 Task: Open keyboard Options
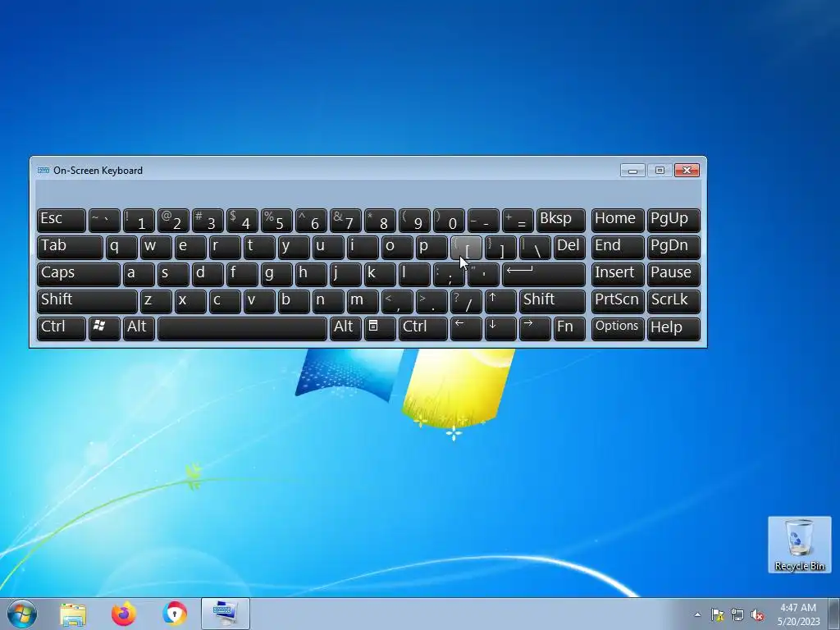click(618, 328)
